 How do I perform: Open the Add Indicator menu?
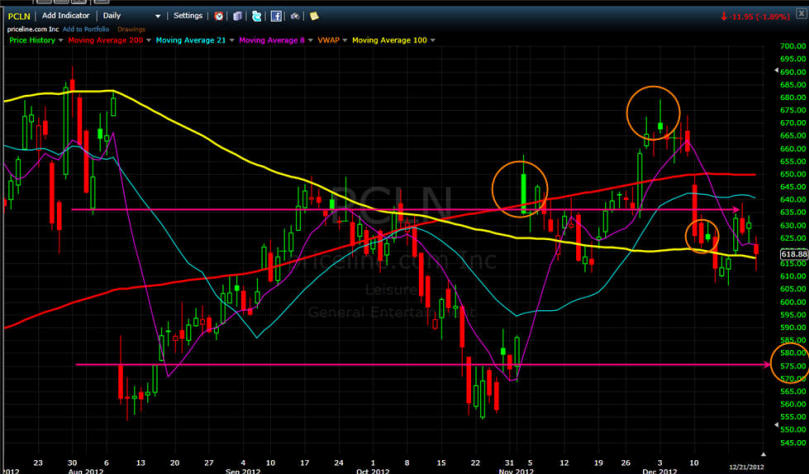68,17
